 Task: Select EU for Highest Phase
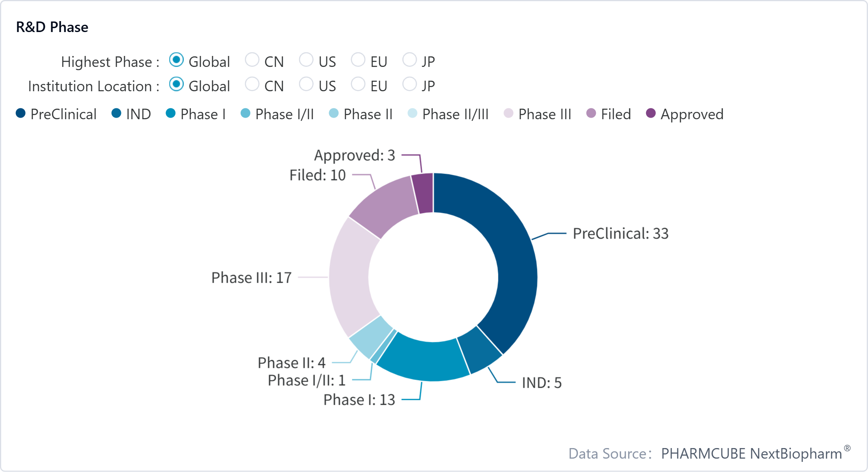(358, 60)
